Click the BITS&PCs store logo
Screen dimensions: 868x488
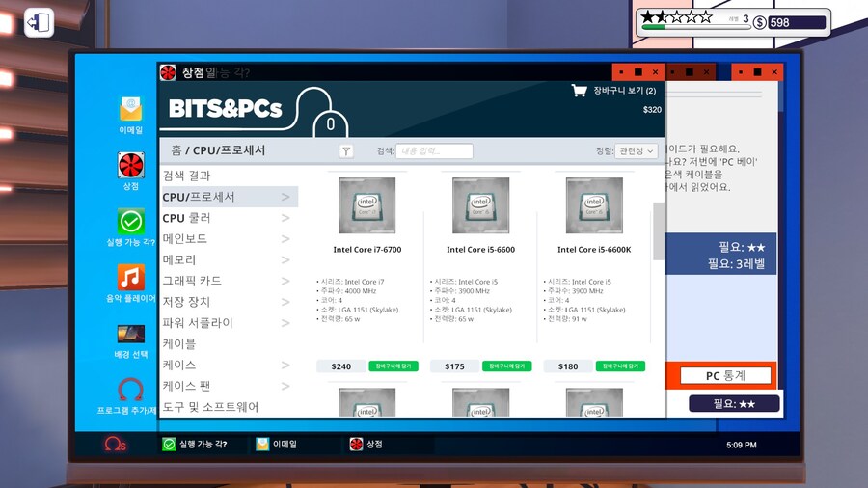[226, 108]
